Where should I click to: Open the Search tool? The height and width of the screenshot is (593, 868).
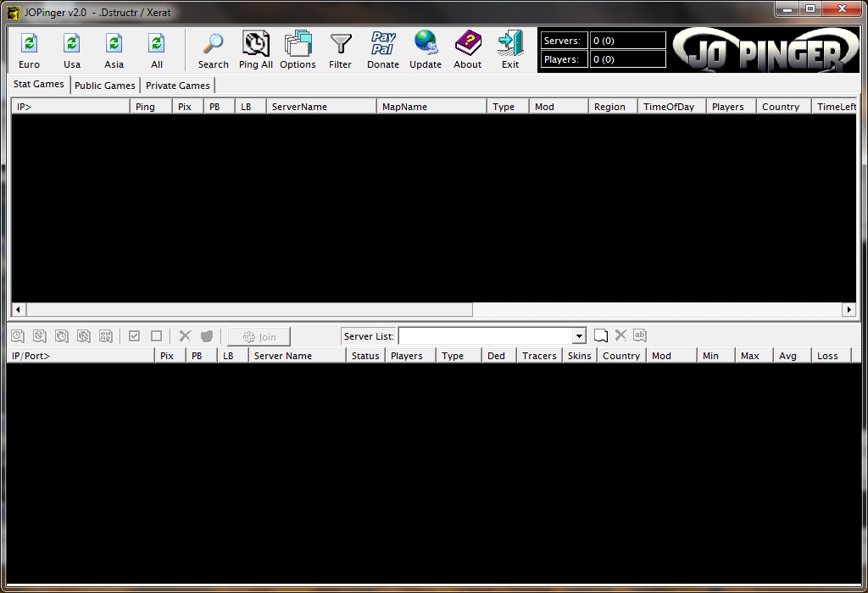tap(213, 50)
